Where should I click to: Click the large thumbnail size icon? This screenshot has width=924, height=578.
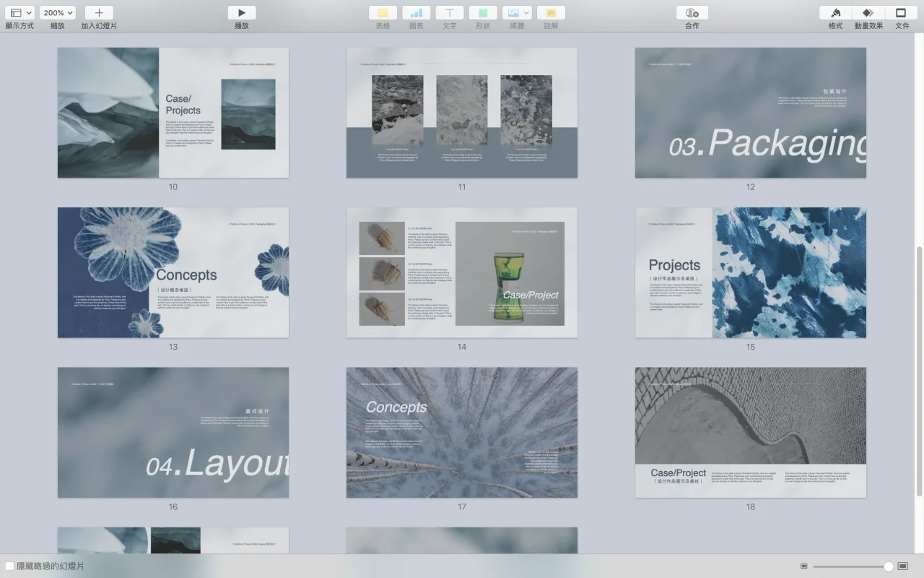[902, 566]
